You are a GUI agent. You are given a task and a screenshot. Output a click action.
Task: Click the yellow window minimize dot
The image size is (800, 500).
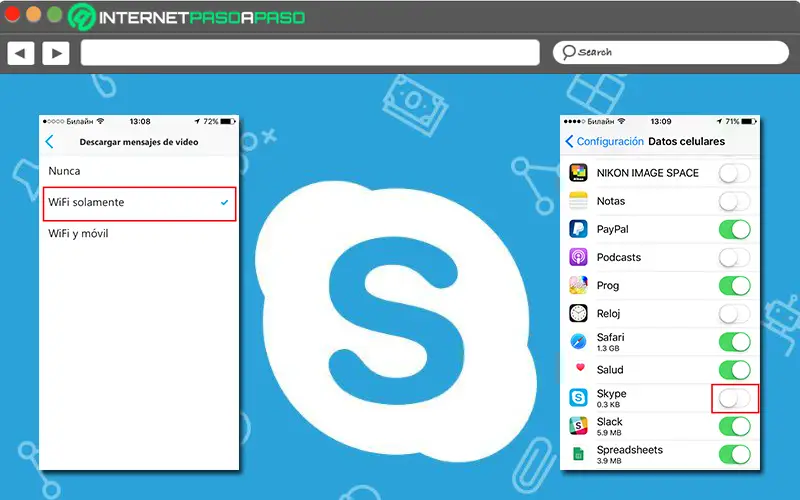tap(34, 14)
